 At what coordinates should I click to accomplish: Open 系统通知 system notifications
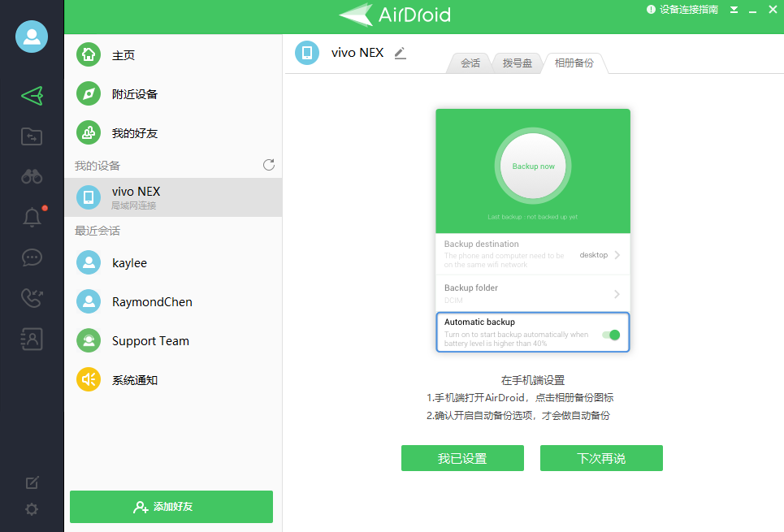(174, 379)
